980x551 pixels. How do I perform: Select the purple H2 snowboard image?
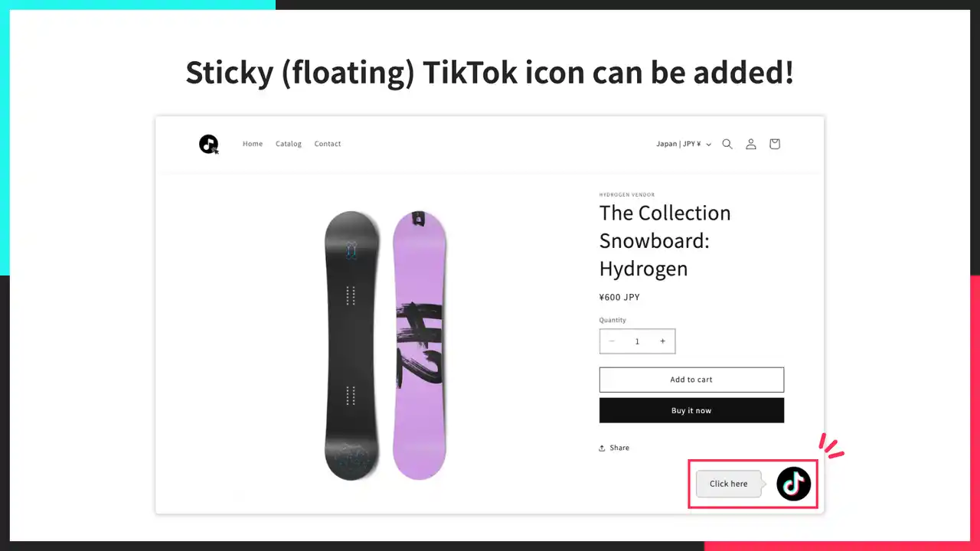coord(419,345)
